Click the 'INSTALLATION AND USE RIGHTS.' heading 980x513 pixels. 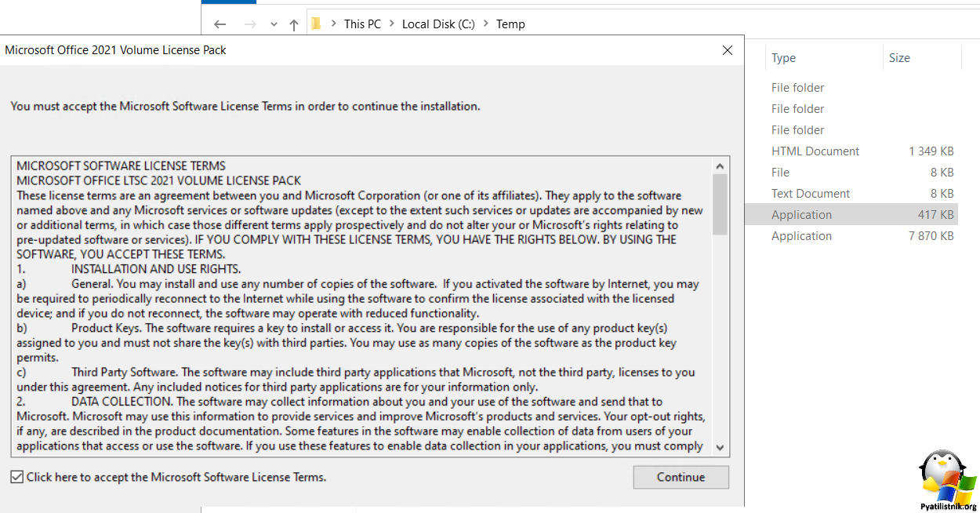pos(156,269)
